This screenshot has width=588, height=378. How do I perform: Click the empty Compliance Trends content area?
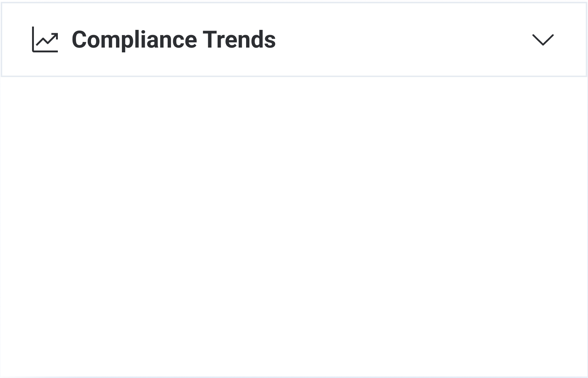pos(294,227)
